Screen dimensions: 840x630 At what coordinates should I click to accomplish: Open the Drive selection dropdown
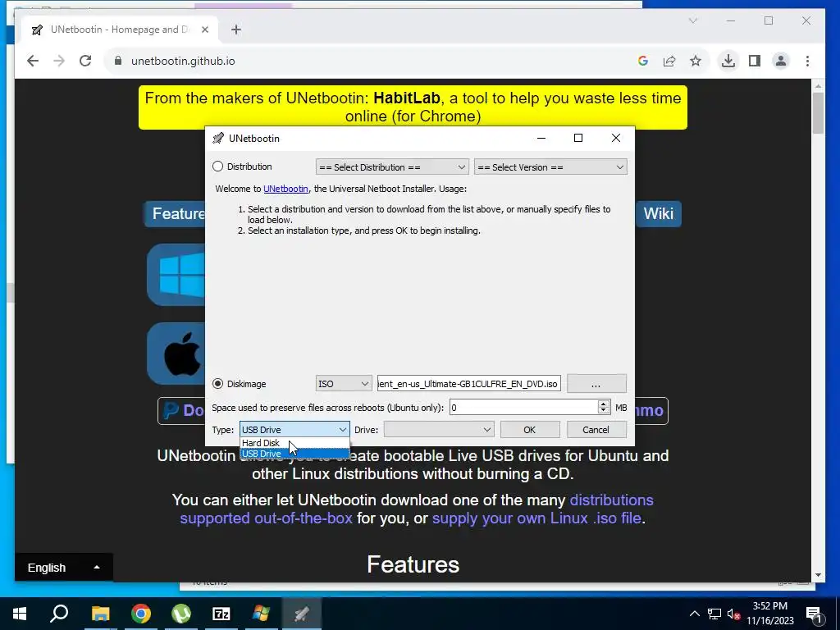(439, 430)
